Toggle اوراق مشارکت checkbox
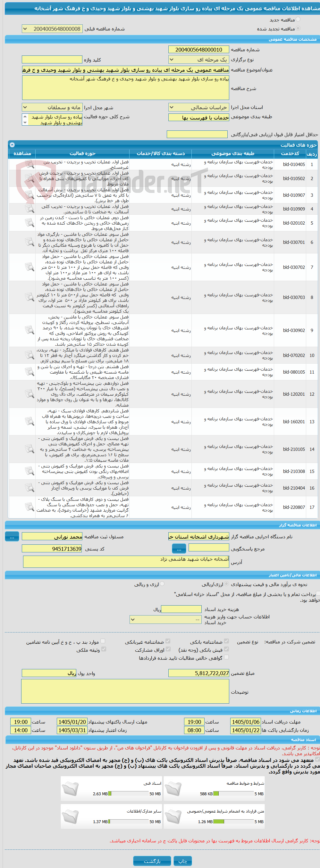This screenshot has height=868, width=320. 168,649
